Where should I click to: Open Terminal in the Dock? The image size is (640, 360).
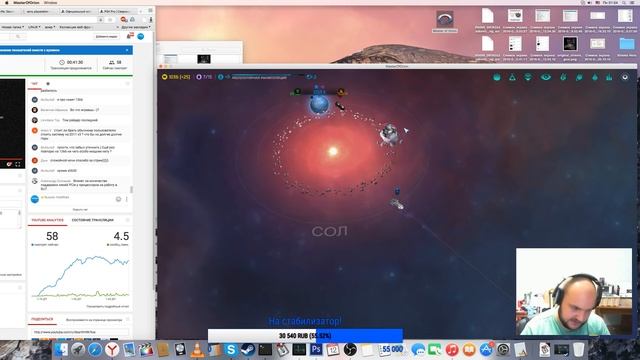point(265,350)
